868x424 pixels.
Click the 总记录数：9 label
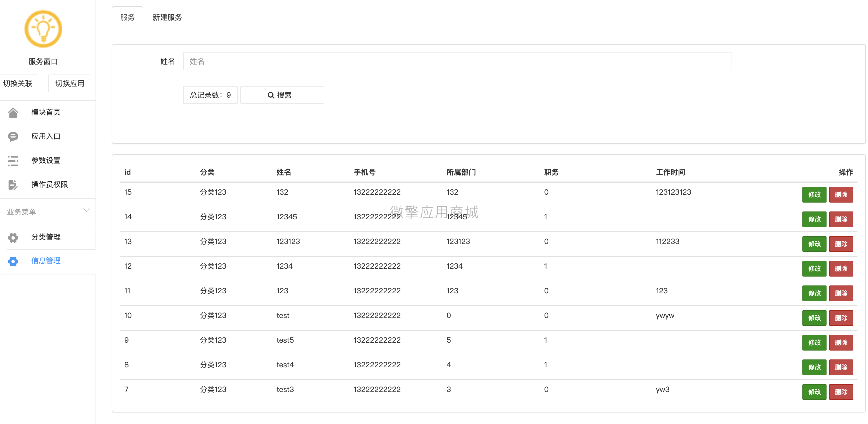[x=210, y=95]
